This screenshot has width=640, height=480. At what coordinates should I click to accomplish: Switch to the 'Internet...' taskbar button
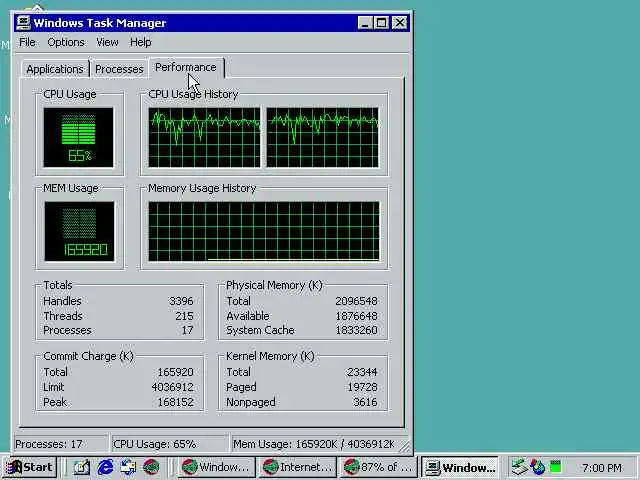tap(296, 467)
